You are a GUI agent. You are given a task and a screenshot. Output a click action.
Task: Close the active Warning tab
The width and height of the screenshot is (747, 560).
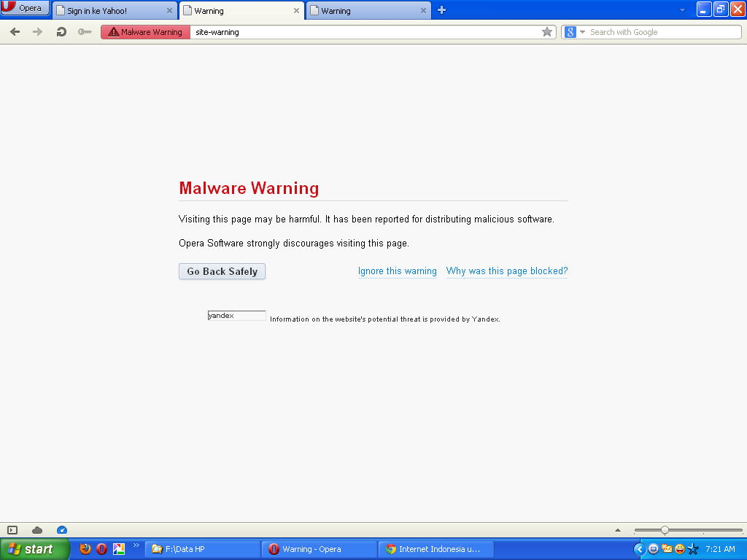[x=296, y=10]
